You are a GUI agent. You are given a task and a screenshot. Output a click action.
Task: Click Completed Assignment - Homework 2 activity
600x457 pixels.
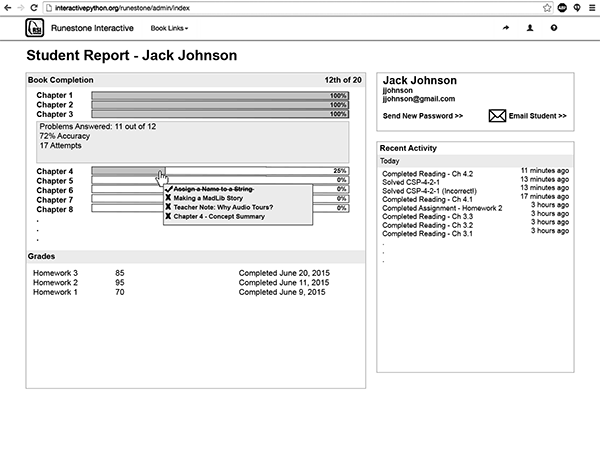click(442, 208)
